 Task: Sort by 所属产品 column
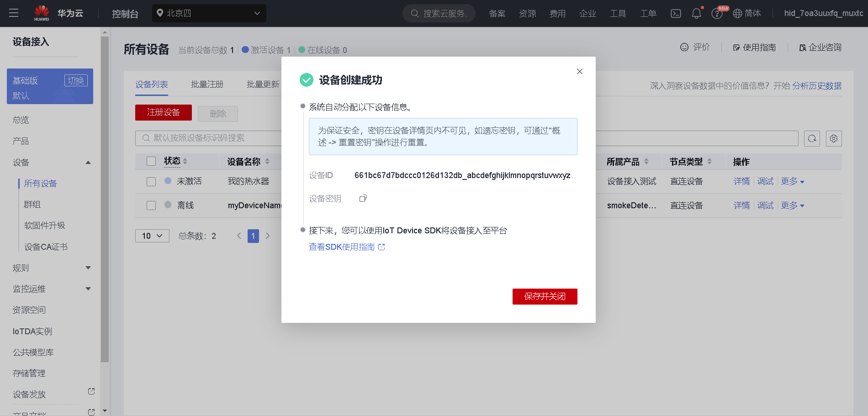tap(646, 161)
